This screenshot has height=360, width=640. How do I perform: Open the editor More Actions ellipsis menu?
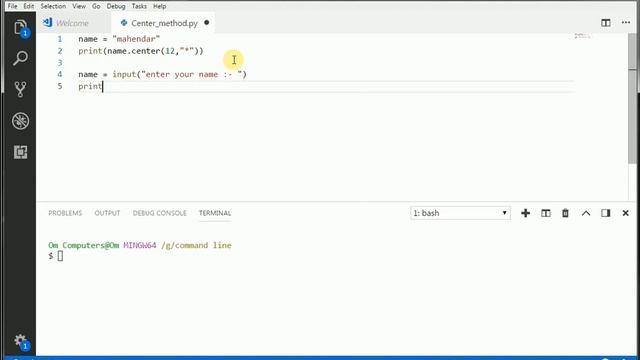(x=626, y=22)
